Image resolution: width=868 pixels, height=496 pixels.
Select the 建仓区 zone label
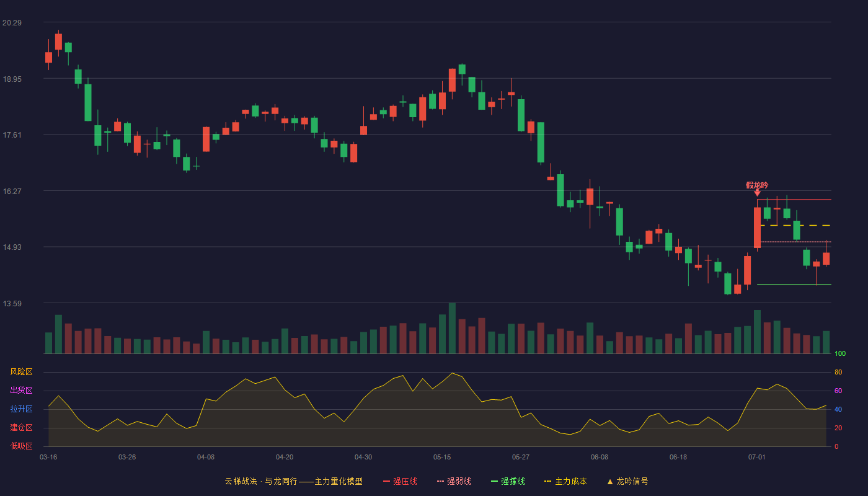coord(21,428)
